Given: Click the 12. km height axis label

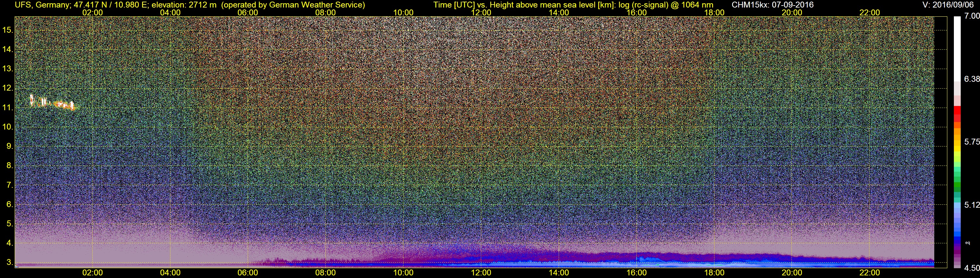Looking at the screenshot, I should click(8, 88).
